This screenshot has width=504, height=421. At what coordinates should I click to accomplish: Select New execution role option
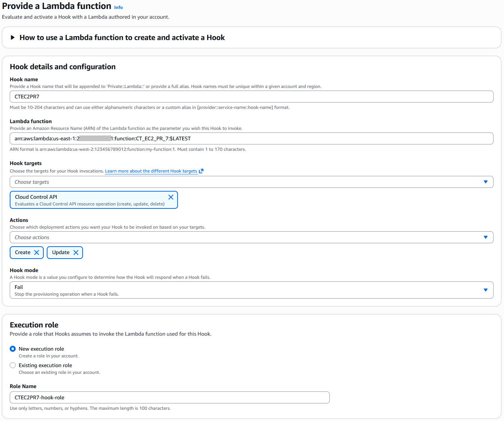[x=12, y=348]
